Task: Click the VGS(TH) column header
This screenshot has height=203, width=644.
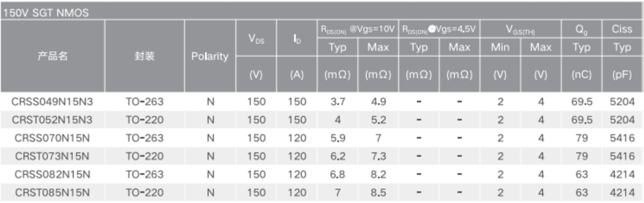Action: (x=520, y=29)
